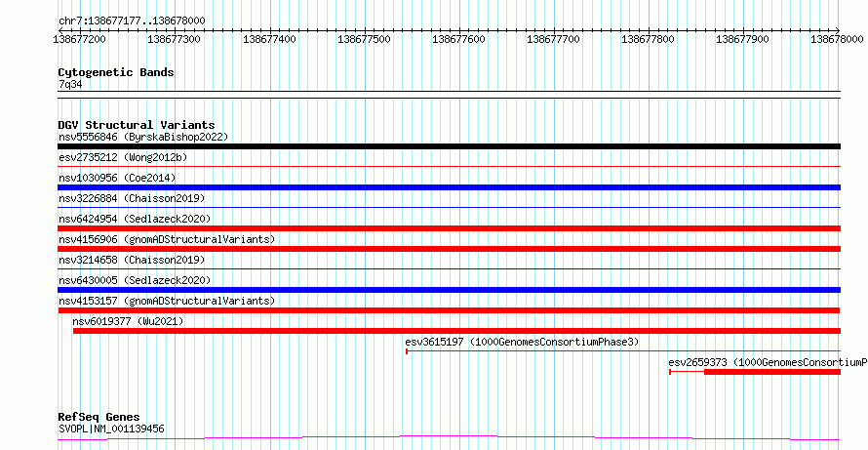Select the black nsv5556846 variant bar
Screen dimensions: 868x450
pos(449,146)
